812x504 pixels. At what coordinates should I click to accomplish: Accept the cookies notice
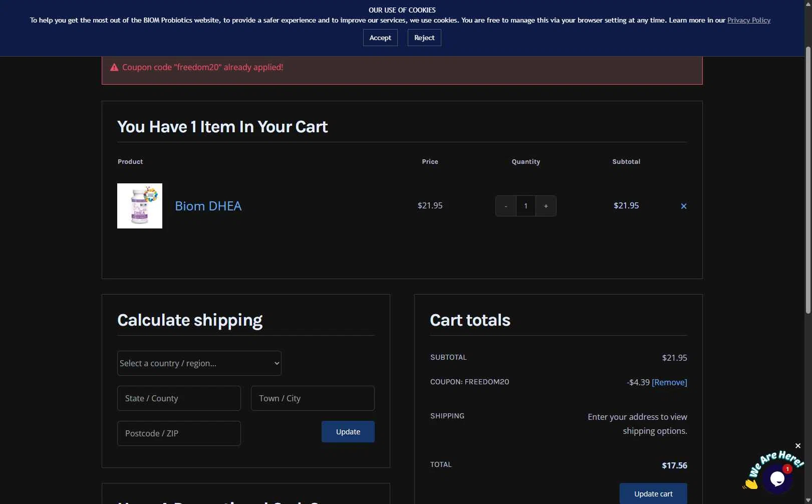click(x=380, y=38)
